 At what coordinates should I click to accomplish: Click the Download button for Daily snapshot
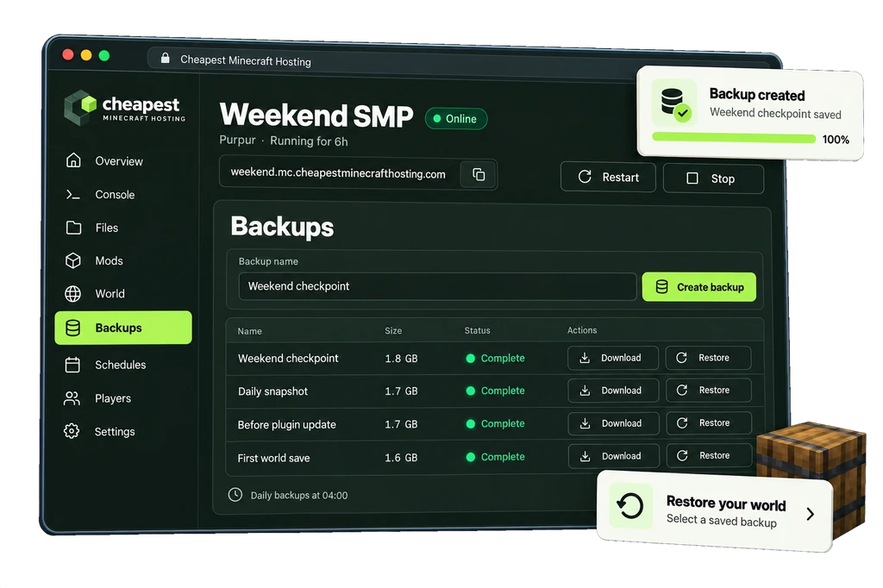pyautogui.click(x=613, y=391)
